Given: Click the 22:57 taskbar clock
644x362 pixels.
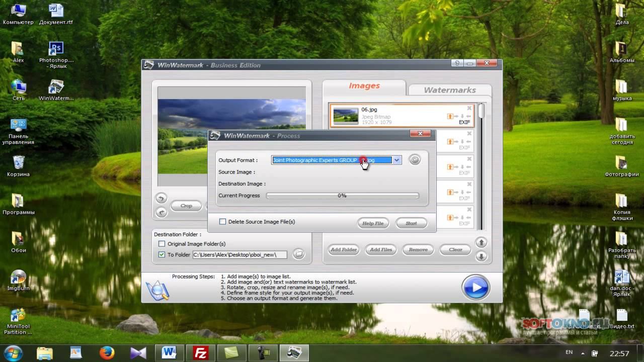Looking at the screenshot, I should point(619,353).
